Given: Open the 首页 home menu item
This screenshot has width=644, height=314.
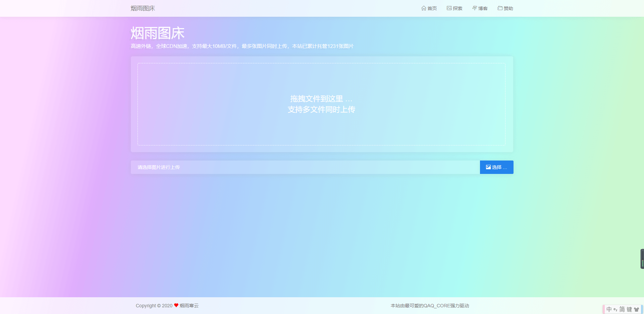Looking at the screenshot, I should pos(429,8).
